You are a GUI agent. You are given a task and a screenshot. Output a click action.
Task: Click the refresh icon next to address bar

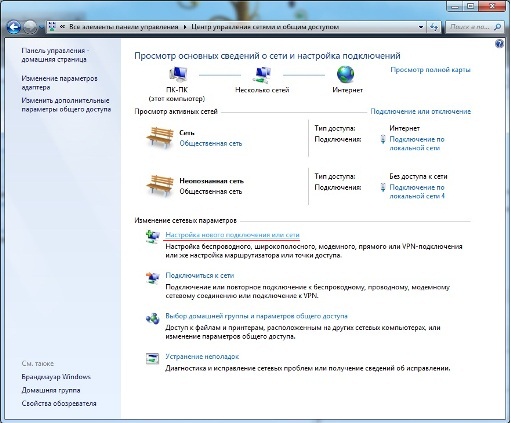(x=434, y=27)
